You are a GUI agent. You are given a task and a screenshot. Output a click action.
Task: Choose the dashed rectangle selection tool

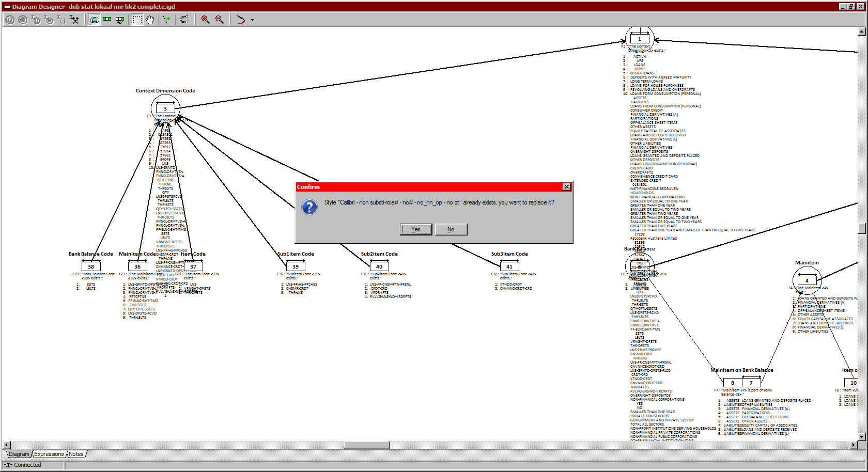point(137,20)
